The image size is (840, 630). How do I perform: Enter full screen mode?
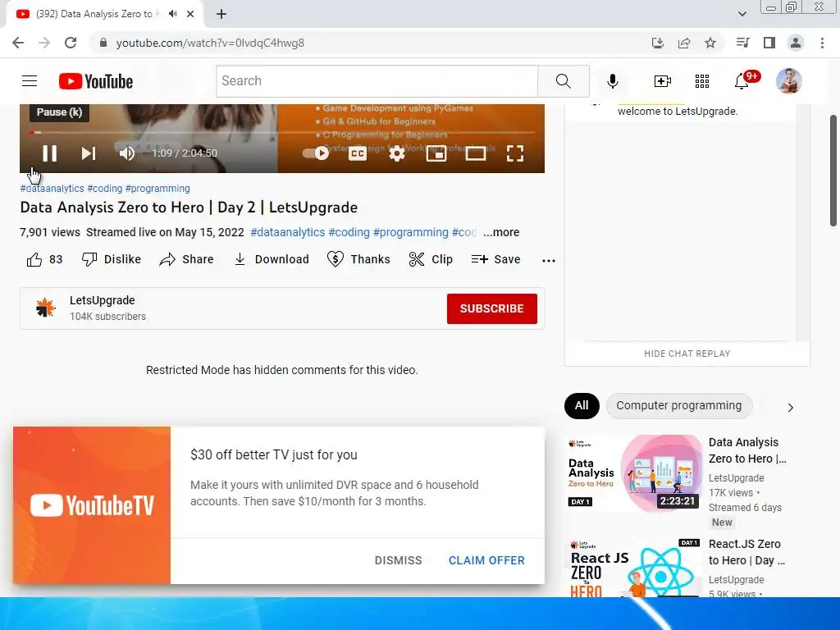(515, 153)
